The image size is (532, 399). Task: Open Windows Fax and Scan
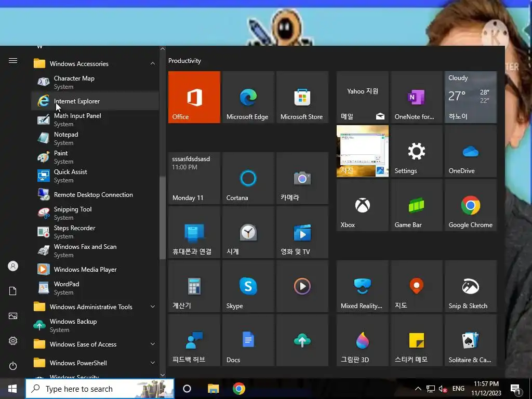pyautogui.click(x=95, y=250)
